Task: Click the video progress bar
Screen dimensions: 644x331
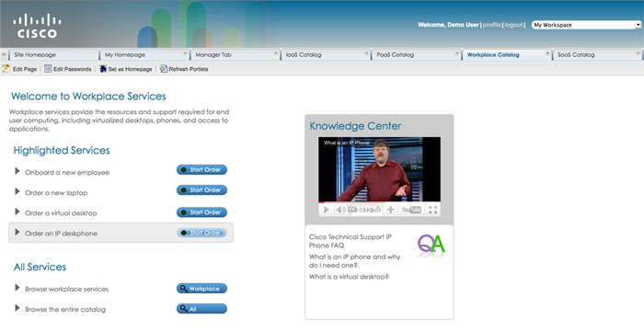Action: click(379, 202)
